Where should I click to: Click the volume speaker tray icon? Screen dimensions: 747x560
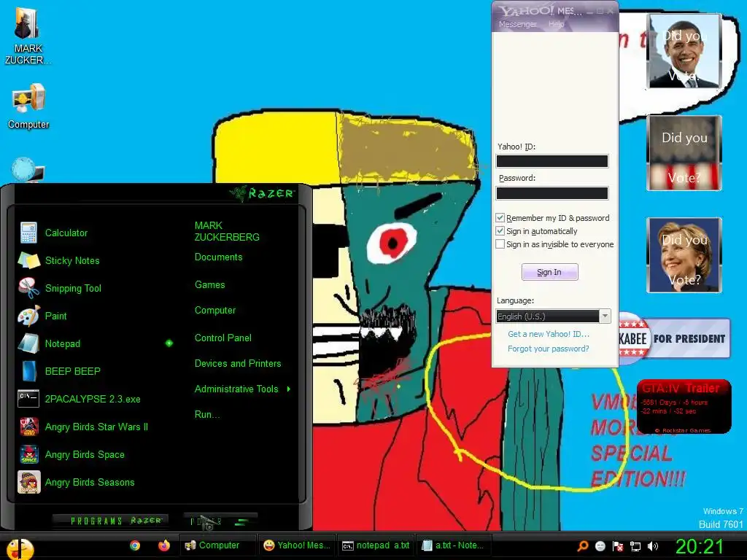653,546
